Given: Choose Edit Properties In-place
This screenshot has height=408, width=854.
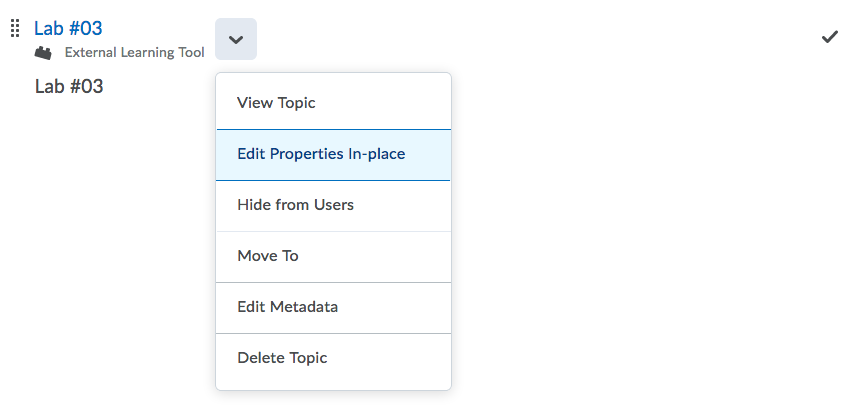Looking at the screenshot, I should (333, 154).
